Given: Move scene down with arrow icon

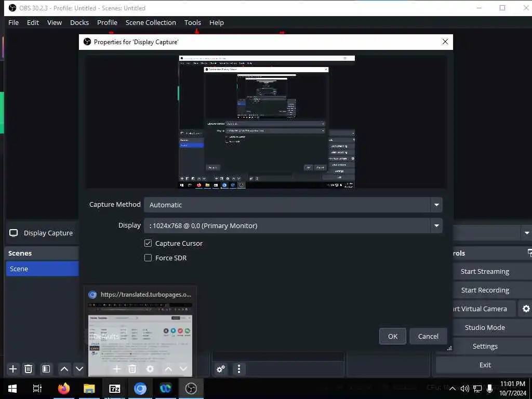Looking at the screenshot, I should 79,369.
